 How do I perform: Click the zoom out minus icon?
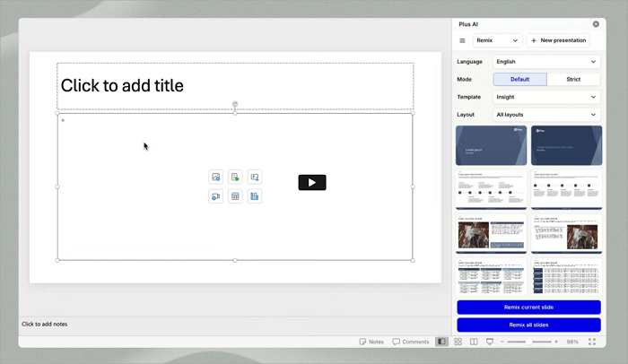[x=502, y=342]
